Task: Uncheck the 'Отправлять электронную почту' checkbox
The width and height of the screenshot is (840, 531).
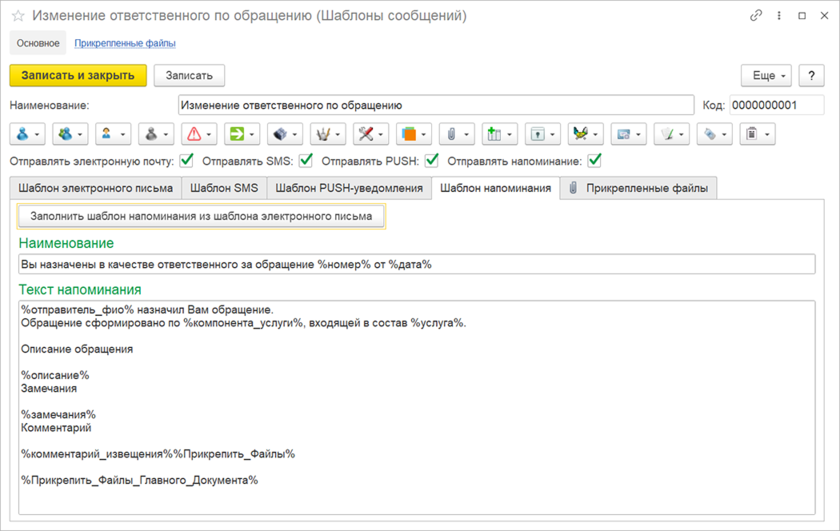Action: coord(187,160)
